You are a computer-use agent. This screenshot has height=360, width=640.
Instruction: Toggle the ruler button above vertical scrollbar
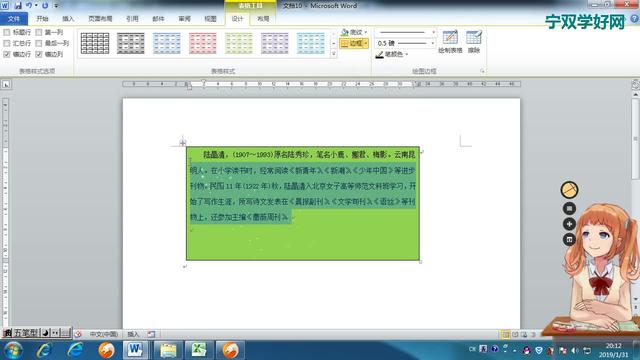pyautogui.click(x=636, y=84)
